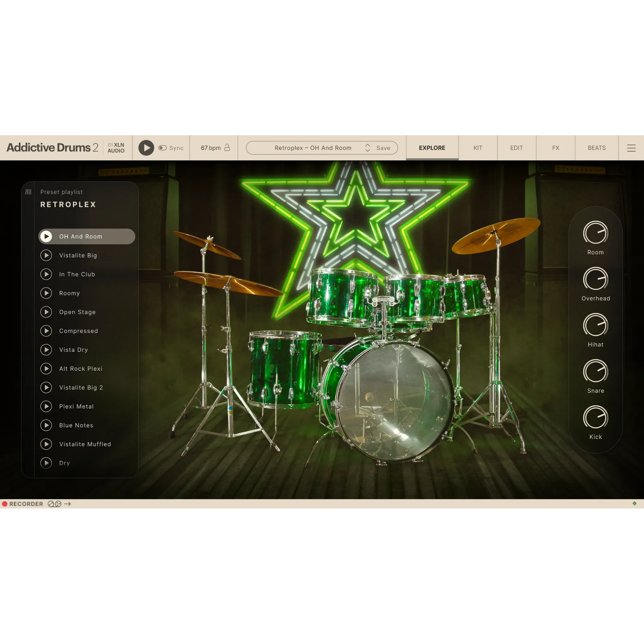The height and width of the screenshot is (644, 644).
Task: Click the recorder export arrow icon
Action: click(x=67, y=504)
